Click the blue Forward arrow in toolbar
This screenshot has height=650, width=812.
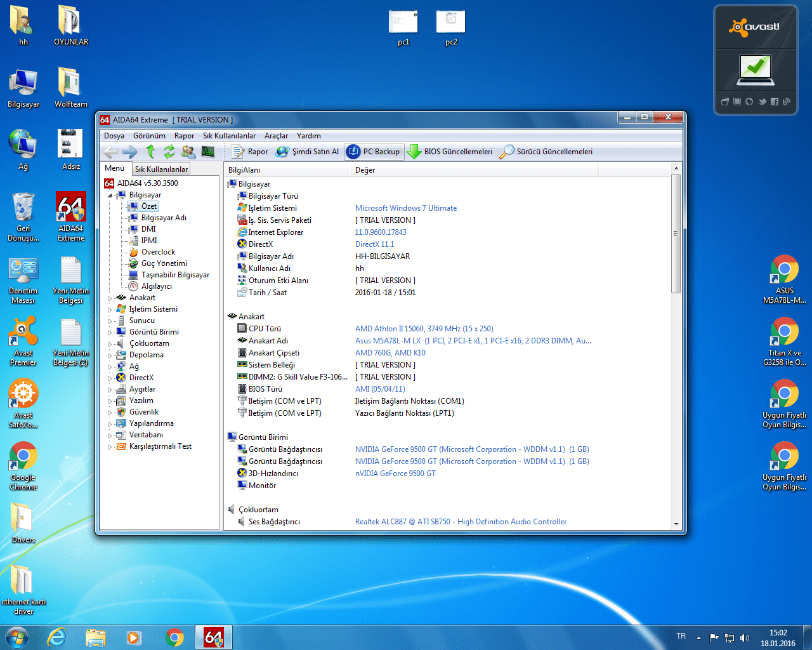coord(130,152)
